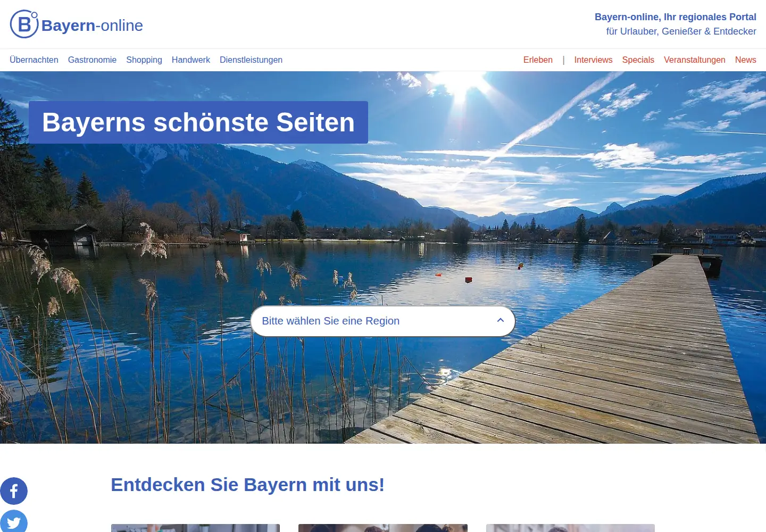
Task: Open the Handwerk menu
Action: [191, 60]
